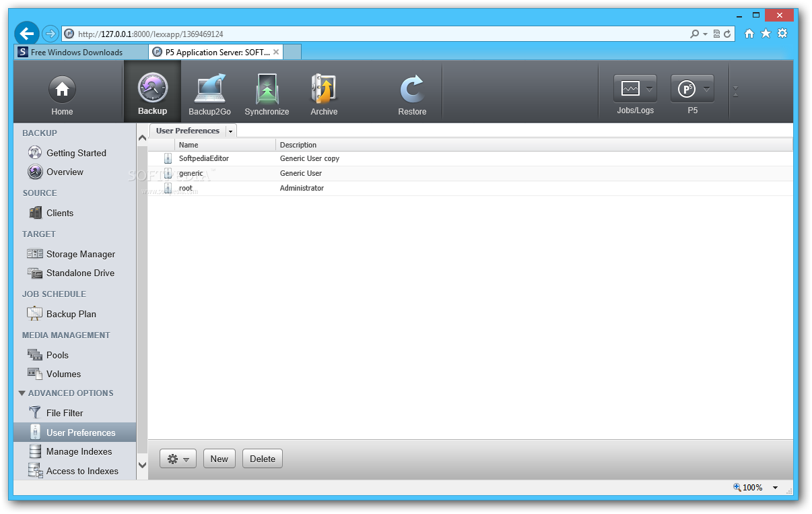Image resolution: width=812 pixels, height=514 pixels.
Task: Click the user icon beside root
Action: [168, 188]
